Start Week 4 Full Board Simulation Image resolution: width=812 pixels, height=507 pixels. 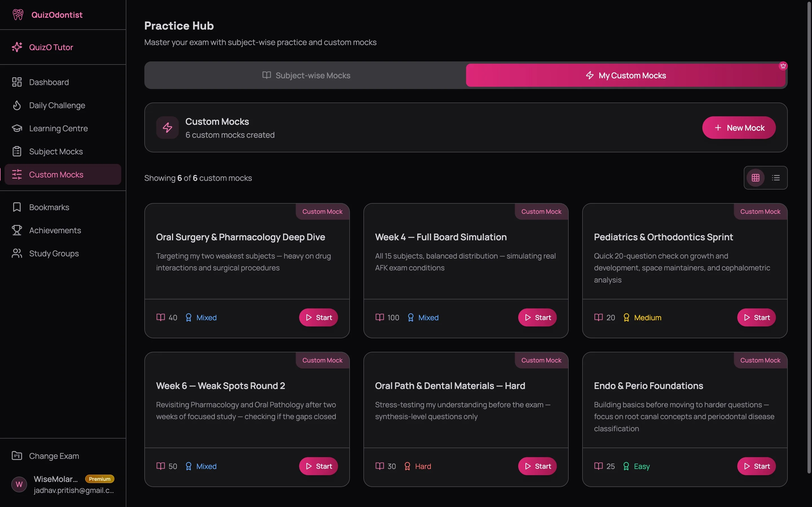click(537, 317)
